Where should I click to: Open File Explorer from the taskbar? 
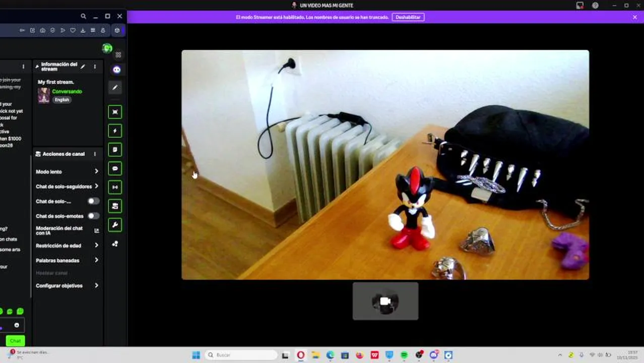point(315,355)
